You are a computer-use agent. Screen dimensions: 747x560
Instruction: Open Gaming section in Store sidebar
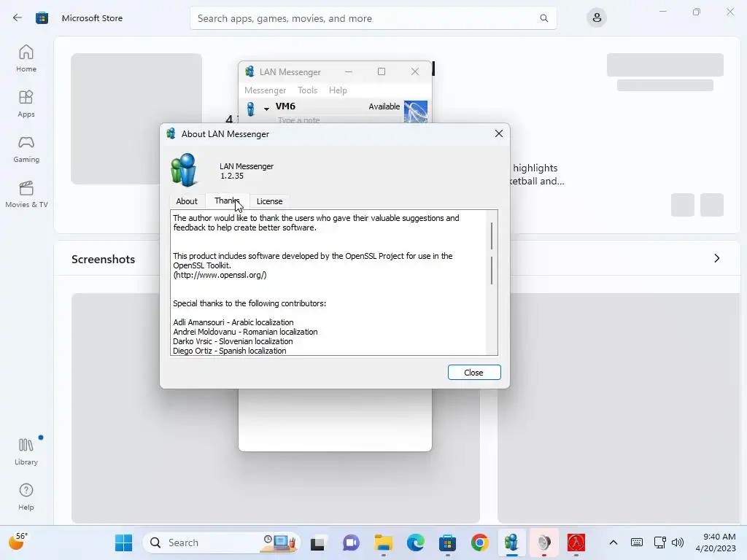point(26,149)
